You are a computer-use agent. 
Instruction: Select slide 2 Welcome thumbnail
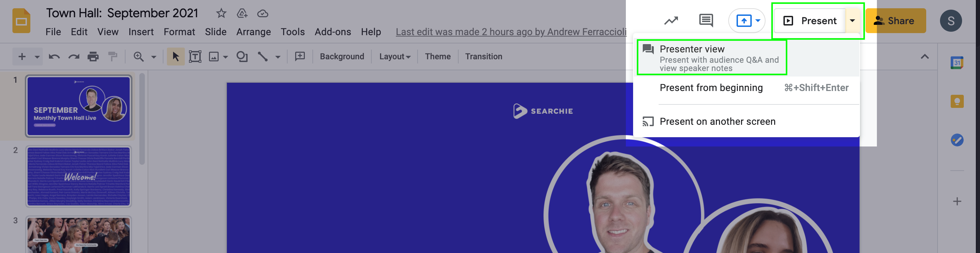[78, 176]
